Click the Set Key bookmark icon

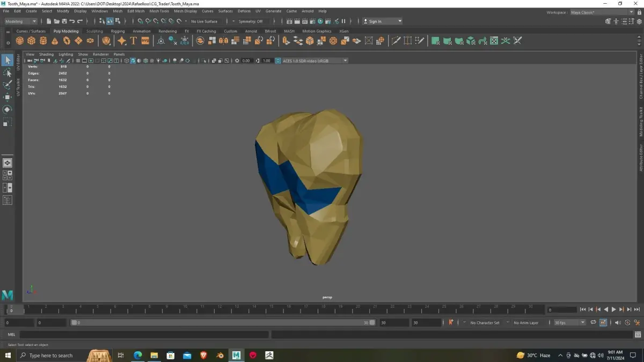pyautogui.click(x=451, y=322)
